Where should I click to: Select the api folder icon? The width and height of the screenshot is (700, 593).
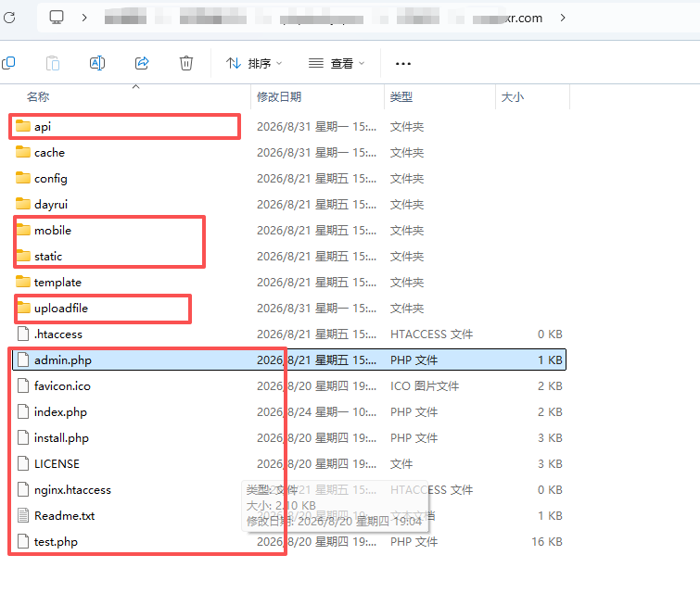point(23,126)
